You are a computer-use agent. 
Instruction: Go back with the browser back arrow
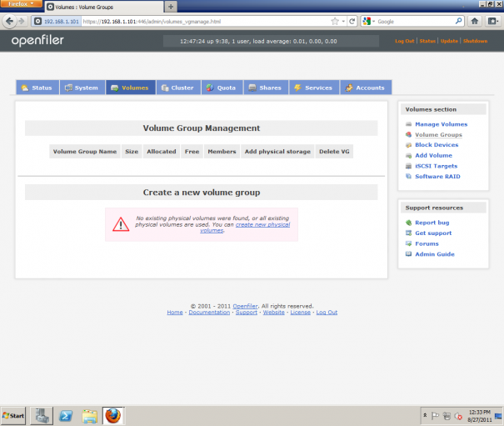pos(10,21)
